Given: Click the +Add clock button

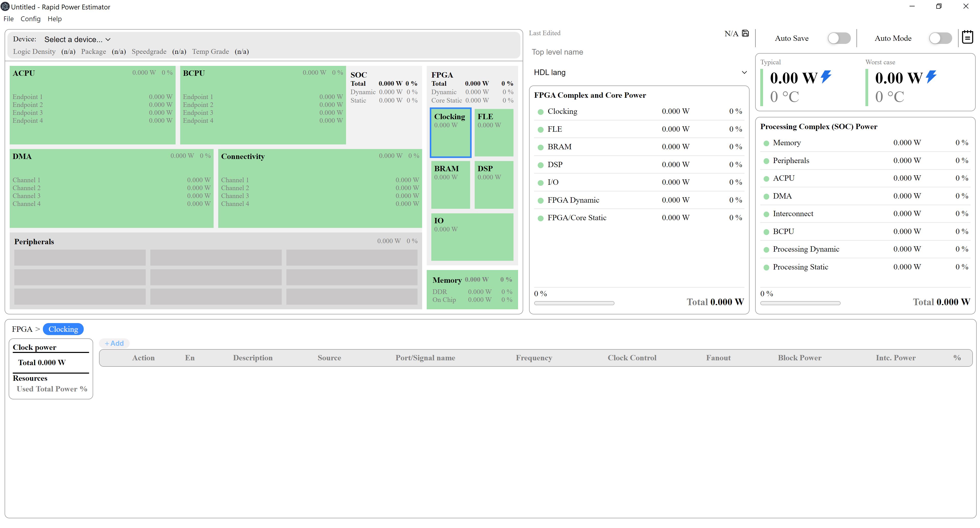Looking at the screenshot, I should pos(114,343).
